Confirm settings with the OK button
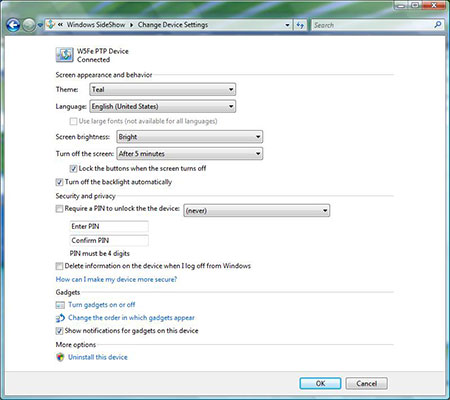Screen dimensions: 450x400 click(320, 384)
